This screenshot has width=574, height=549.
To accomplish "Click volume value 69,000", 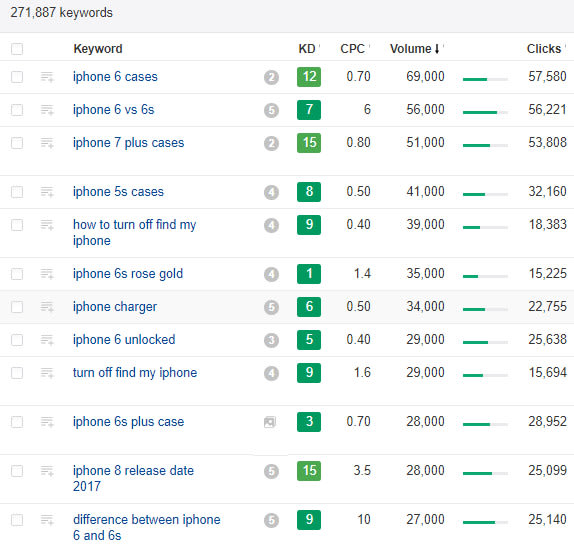I will [425, 76].
